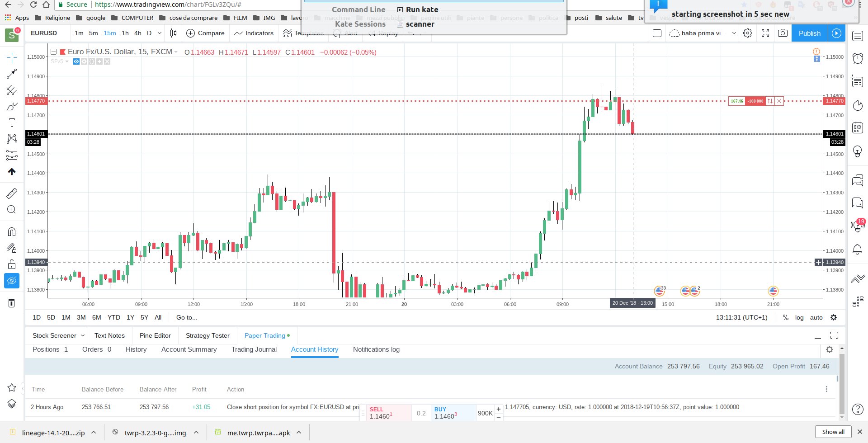Open the favorites star toolbar icon
This screenshot has width=868, height=443.
[x=12, y=387]
